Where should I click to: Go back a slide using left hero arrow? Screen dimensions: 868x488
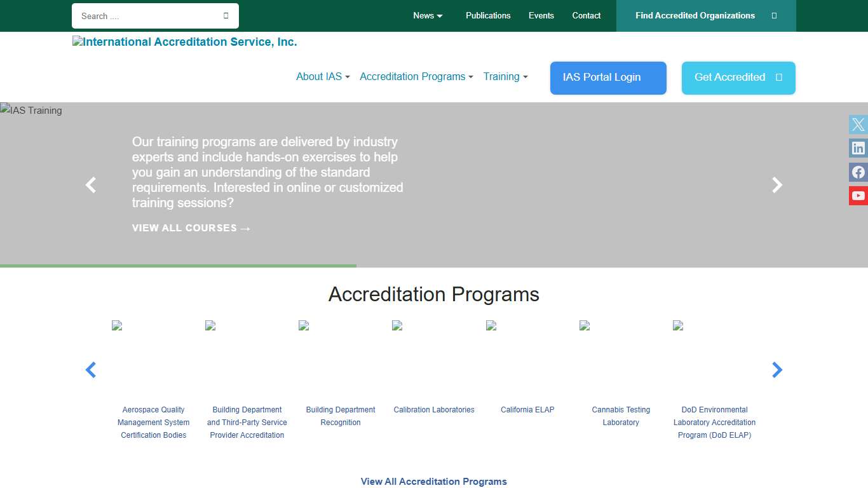(x=91, y=185)
